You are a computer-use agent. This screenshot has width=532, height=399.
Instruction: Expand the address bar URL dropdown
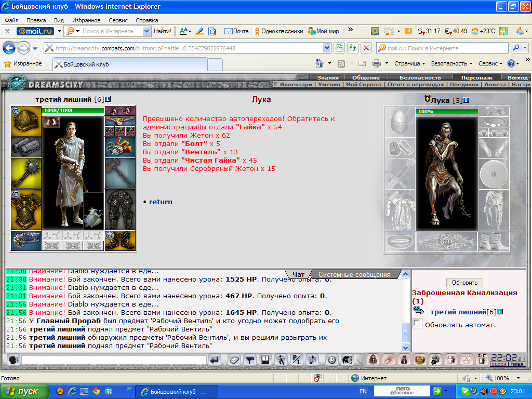click(x=327, y=48)
